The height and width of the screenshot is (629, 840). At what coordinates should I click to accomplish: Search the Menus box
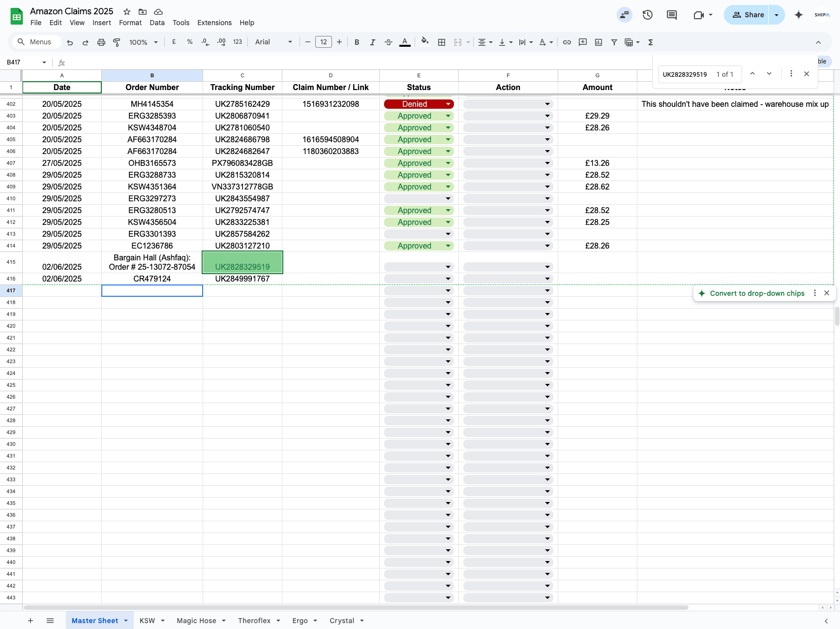(x=37, y=42)
